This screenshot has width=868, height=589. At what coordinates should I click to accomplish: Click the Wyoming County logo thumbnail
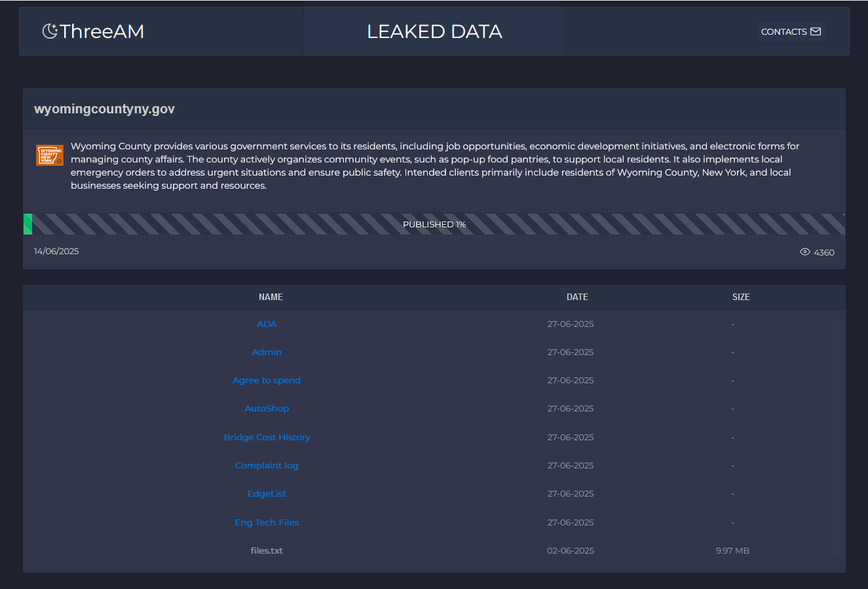click(50, 155)
